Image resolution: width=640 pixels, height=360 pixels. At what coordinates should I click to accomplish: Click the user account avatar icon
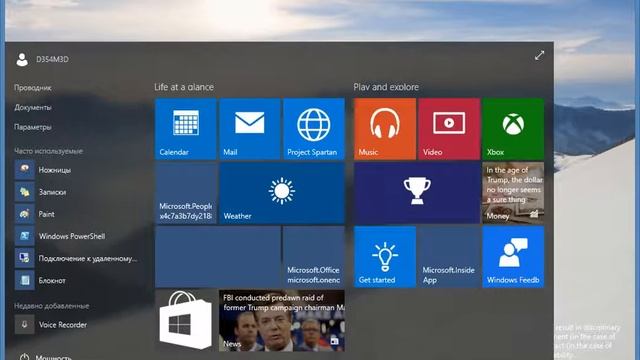point(22,60)
